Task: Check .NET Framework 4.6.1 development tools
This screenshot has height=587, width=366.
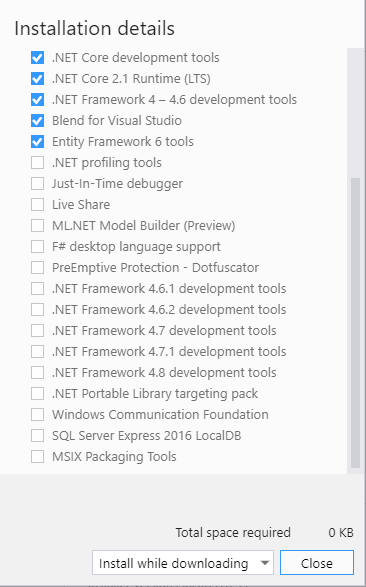Action: 37,289
